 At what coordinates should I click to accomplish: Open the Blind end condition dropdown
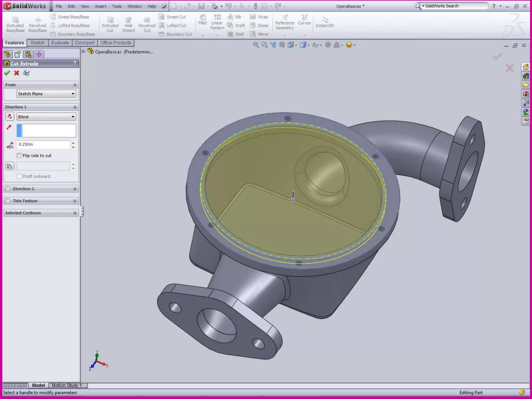click(46, 117)
